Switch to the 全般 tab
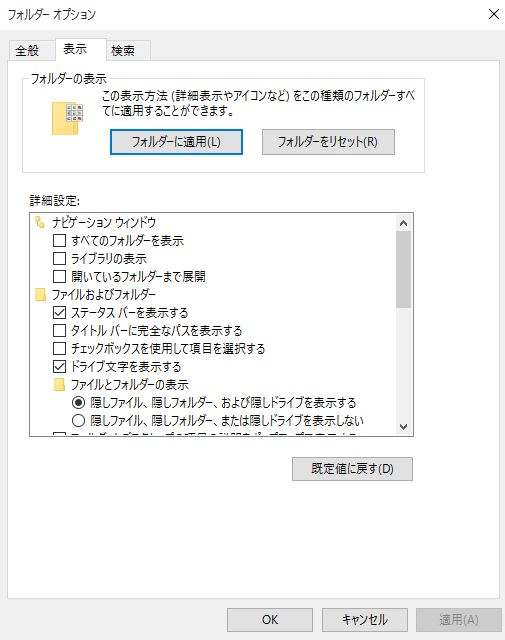505x640 pixels. click(x=27, y=51)
